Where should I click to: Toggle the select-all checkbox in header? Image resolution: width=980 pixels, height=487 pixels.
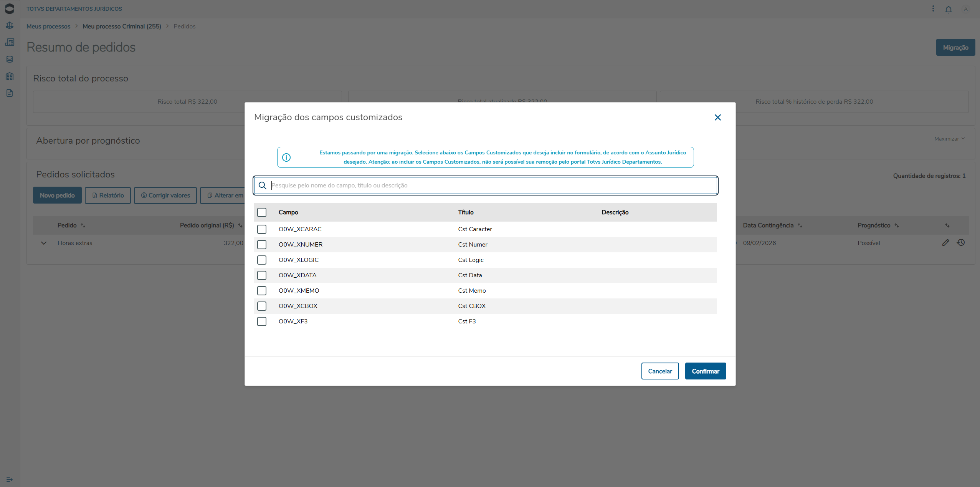tap(262, 212)
